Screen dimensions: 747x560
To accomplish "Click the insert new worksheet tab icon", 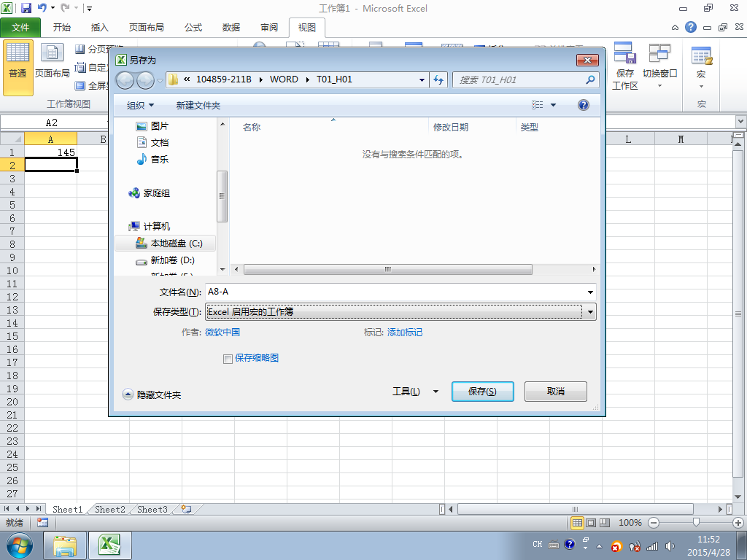I will tap(186, 509).
